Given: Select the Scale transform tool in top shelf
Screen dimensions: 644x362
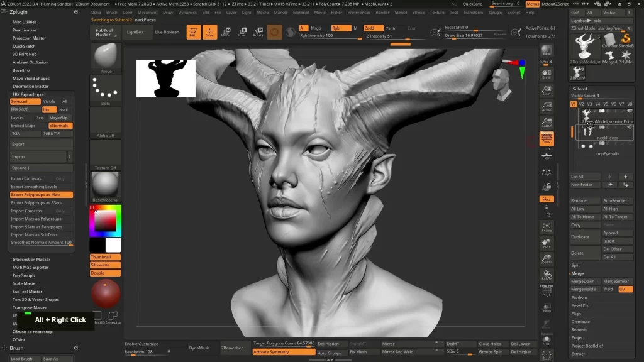Looking at the screenshot, I should point(241,32).
